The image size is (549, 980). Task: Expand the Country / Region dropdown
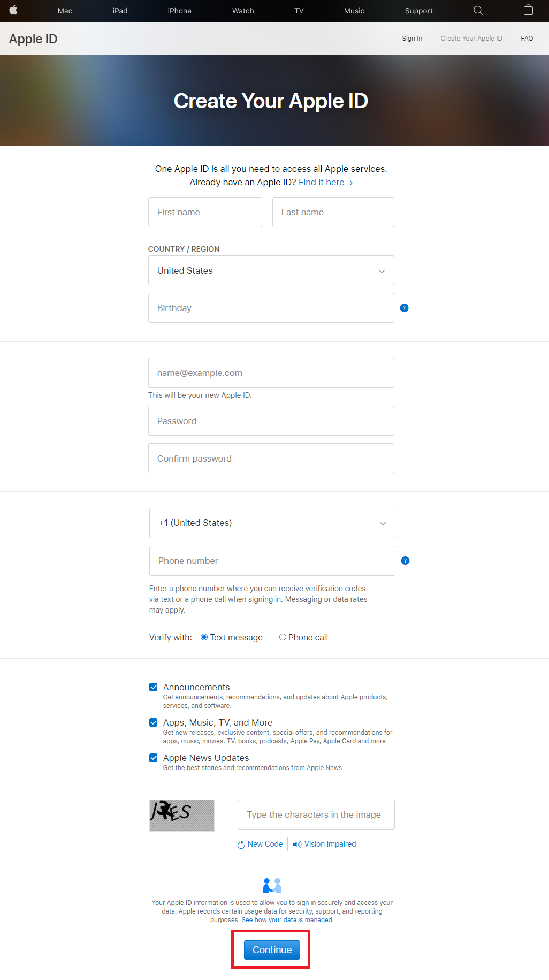click(271, 270)
